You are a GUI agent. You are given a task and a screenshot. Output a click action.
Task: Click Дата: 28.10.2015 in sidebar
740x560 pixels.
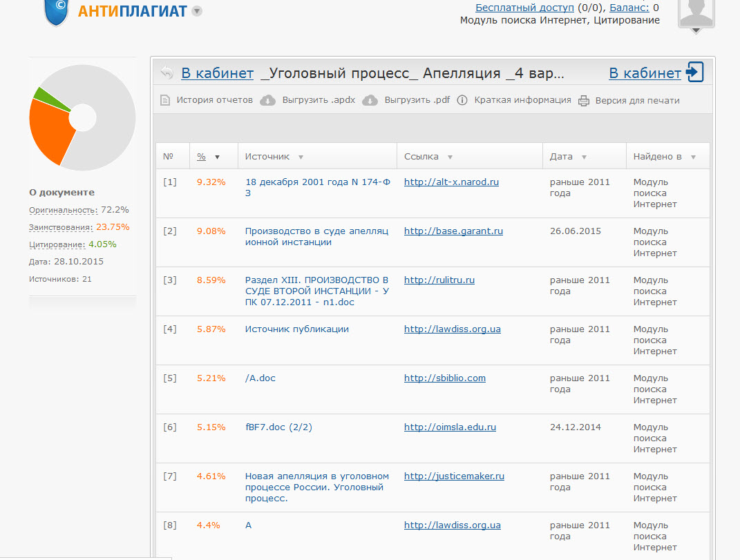click(66, 262)
